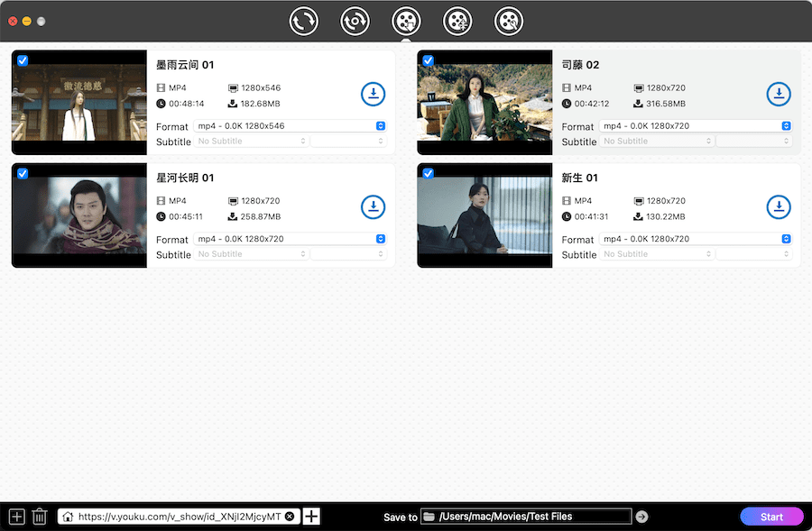The height and width of the screenshot is (531, 812).
Task: Click the plus button beside URL field
Action: (x=311, y=517)
